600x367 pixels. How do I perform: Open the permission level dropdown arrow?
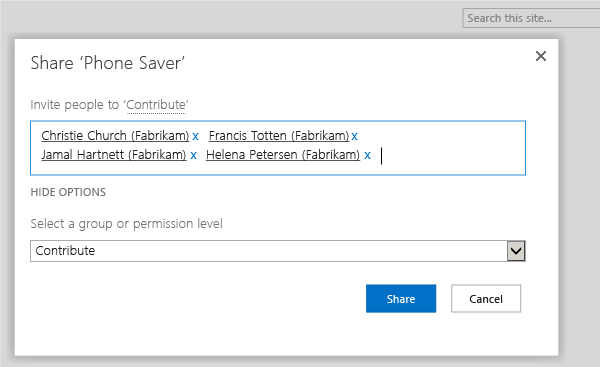point(516,251)
